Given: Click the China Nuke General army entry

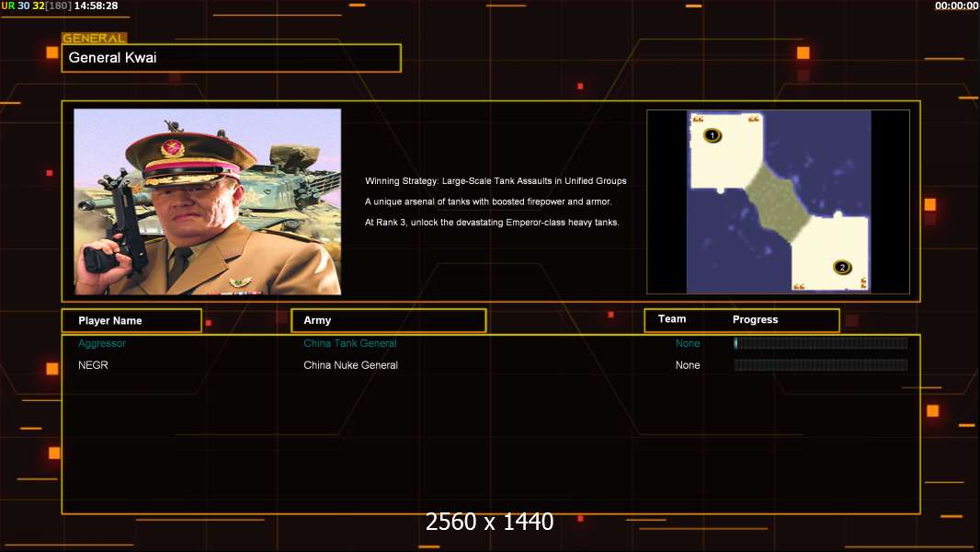Looking at the screenshot, I should pos(350,365).
